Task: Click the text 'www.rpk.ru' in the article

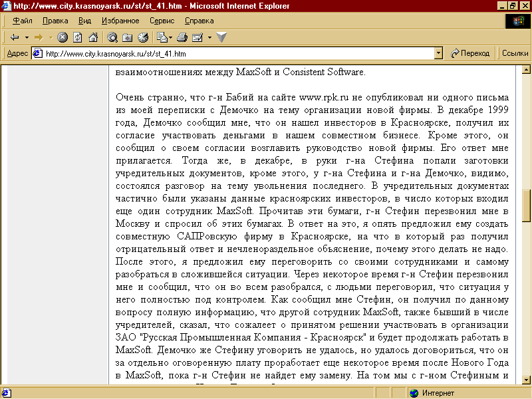Action: tap(324, 98)
